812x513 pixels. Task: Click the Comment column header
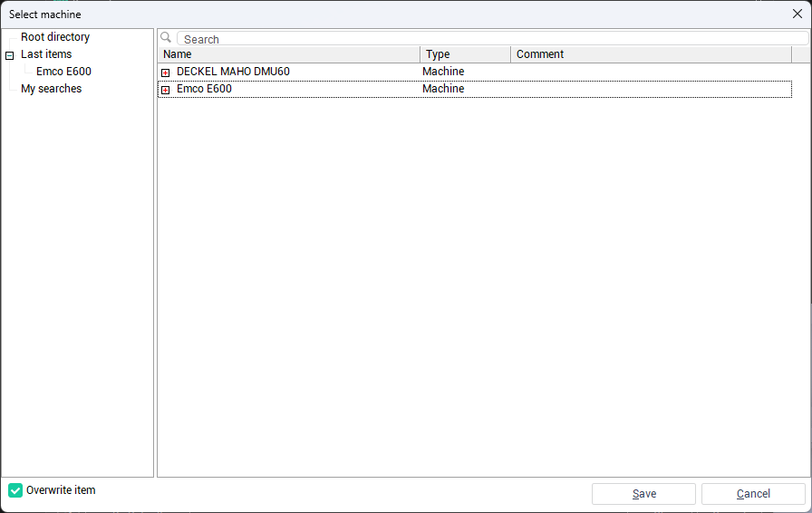tap(650, 54)
